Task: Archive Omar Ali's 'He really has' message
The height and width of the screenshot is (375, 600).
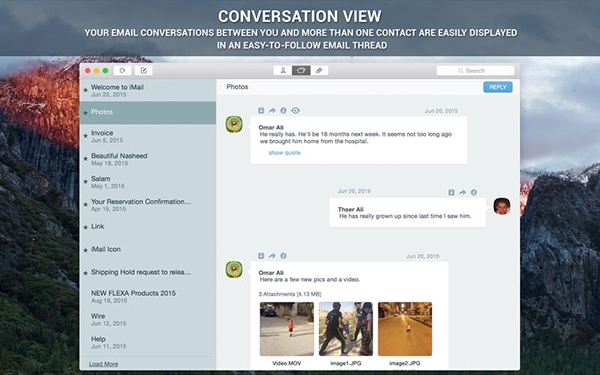Action: [x=261, y=111]
